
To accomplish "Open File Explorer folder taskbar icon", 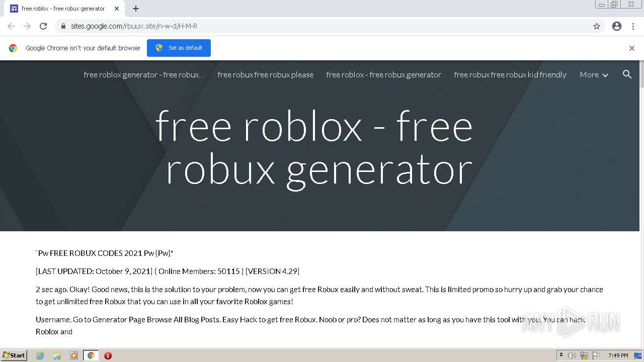I will pyautogui.click(x=57, y=355).
